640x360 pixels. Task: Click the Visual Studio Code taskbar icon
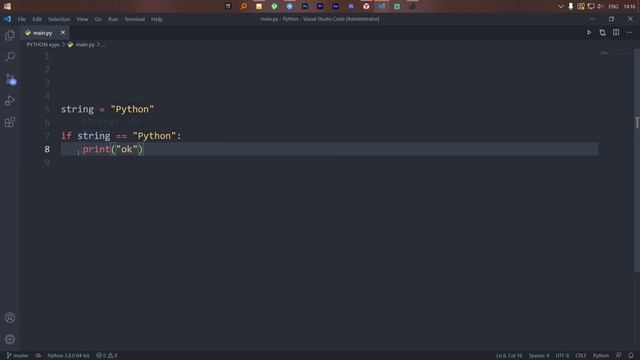point(382,6)
